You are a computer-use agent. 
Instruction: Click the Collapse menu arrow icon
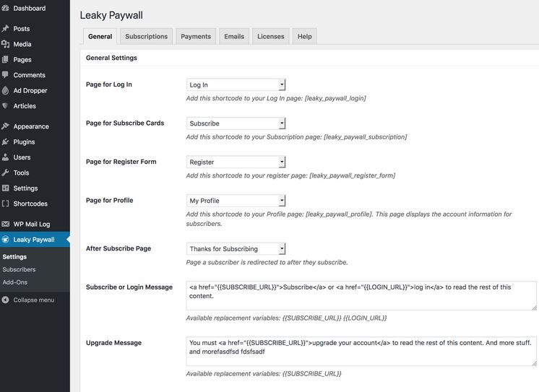[5, 300]
